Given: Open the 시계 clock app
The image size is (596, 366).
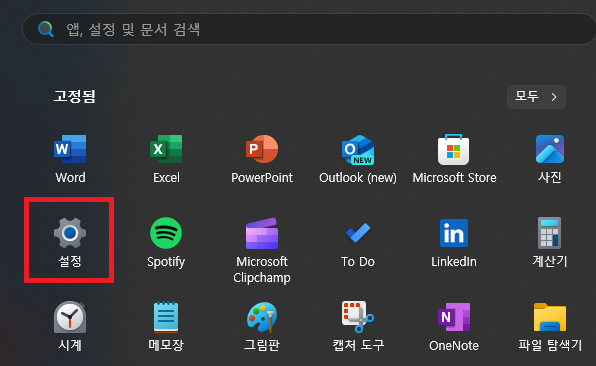Looking at the screenshot, I should click(x=70, y=326).
